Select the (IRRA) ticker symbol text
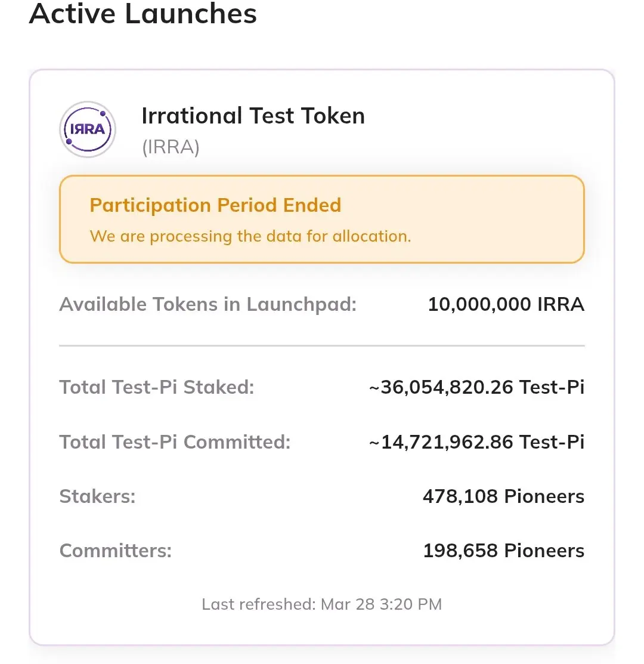This screenshot has width=644, height=664. 171,147
